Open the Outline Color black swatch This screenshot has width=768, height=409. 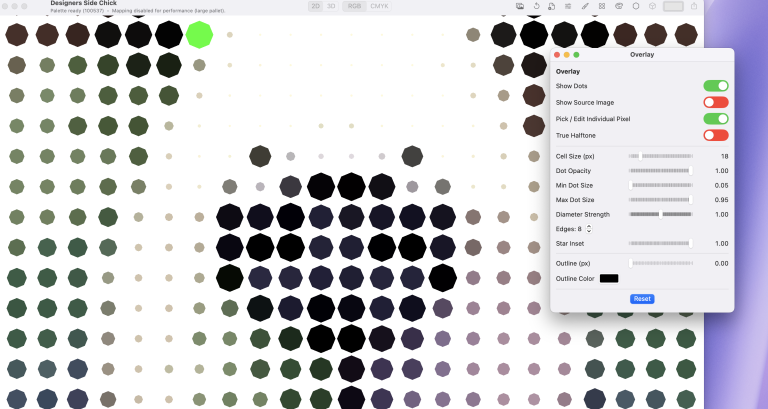coord(609,278)
